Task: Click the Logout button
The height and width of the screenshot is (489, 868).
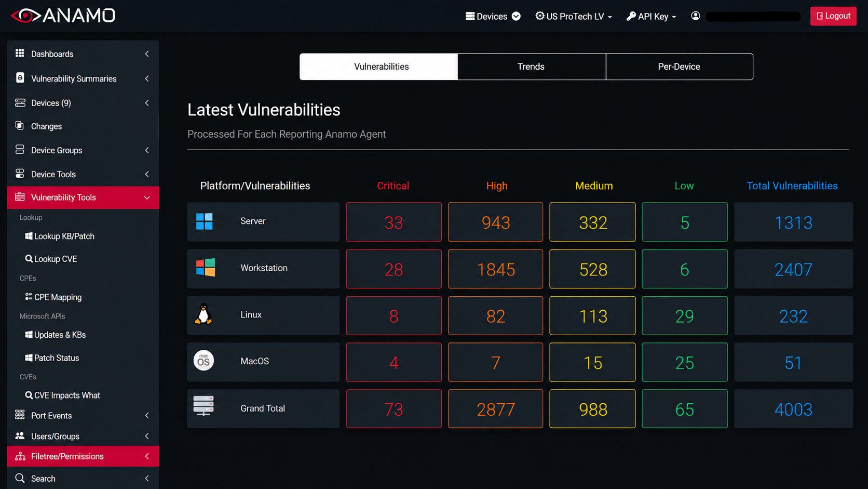Action: 833,16
